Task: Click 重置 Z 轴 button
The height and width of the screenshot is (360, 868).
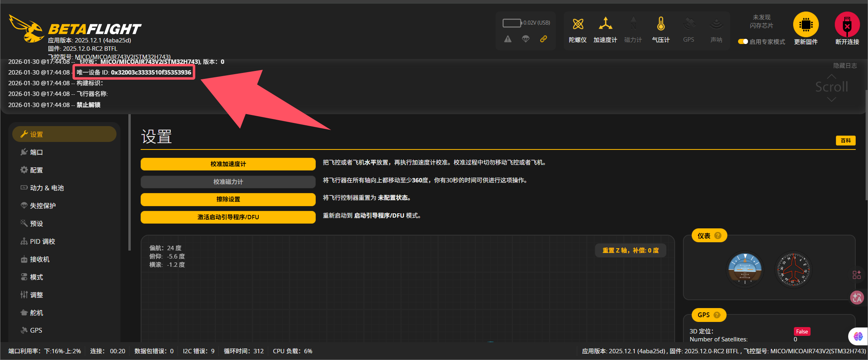Action: click(631, 251)
